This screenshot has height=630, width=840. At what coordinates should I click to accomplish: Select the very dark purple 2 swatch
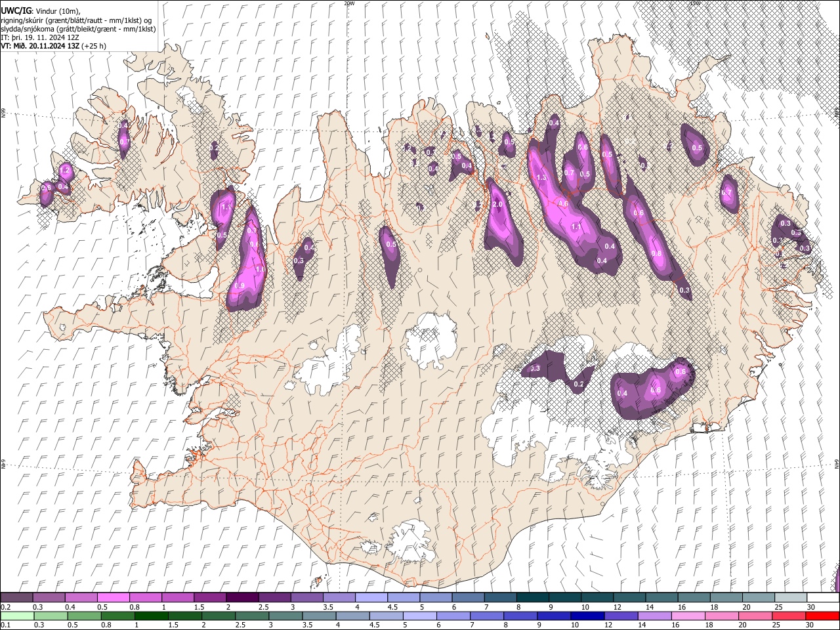tap(242, 598)
